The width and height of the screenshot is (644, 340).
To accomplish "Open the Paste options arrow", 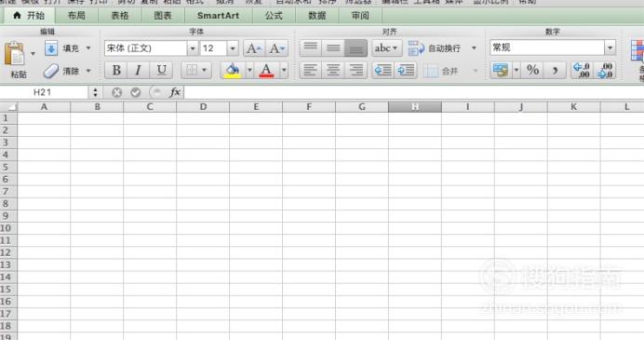I will [x=33, y=53].
